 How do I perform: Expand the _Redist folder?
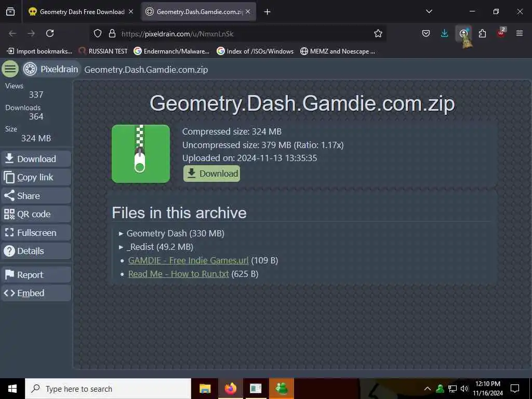point(156,247)
